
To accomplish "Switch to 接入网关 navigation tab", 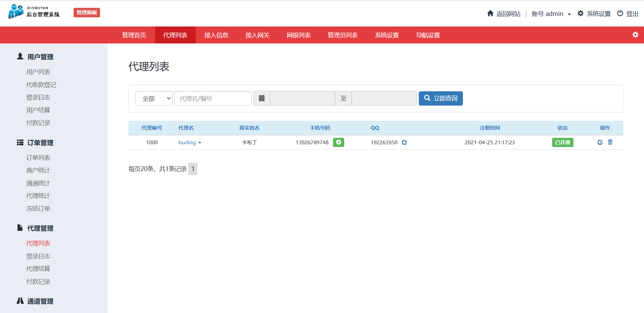I will [x=257, y=35].
